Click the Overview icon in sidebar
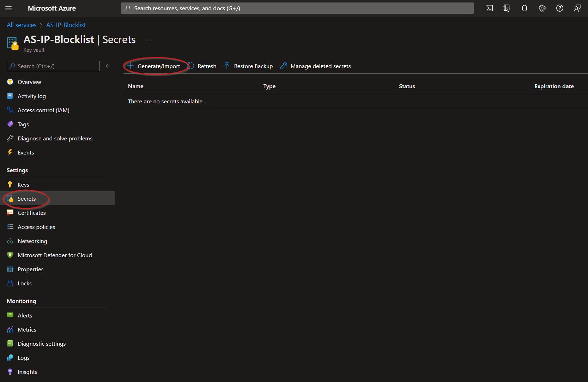Screen dimensions: 588x382 point(10,82)
